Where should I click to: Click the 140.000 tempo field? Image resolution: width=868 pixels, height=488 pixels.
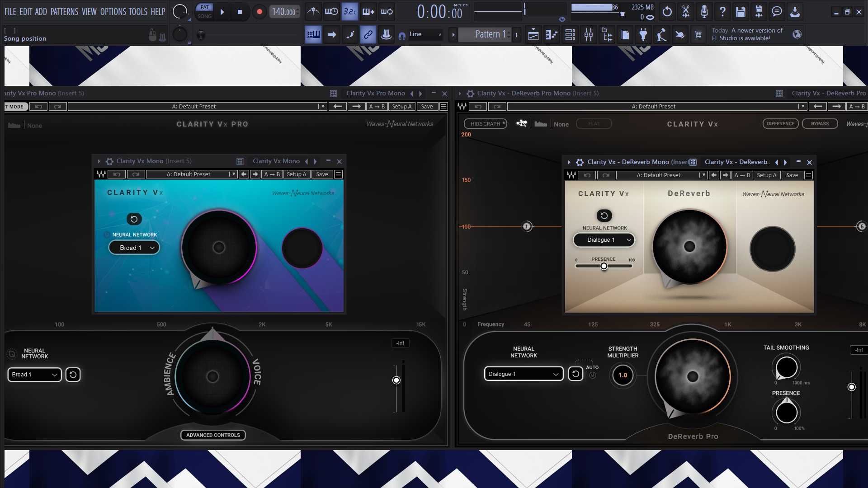coord(284,12)
